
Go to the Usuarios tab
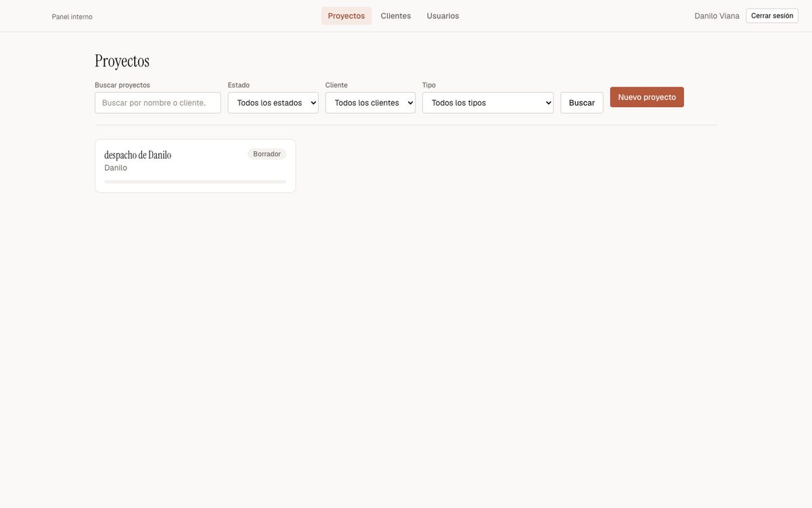pos(443,16)
